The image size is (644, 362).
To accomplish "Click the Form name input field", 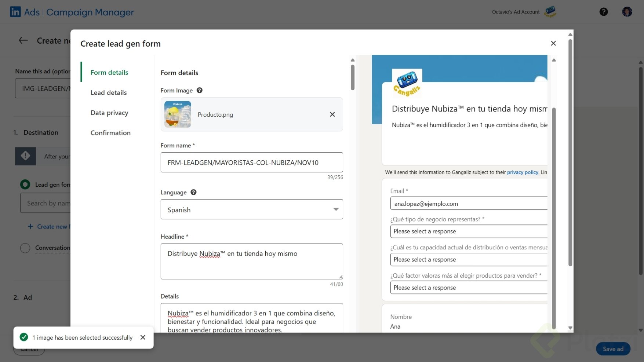I will 252,162.
